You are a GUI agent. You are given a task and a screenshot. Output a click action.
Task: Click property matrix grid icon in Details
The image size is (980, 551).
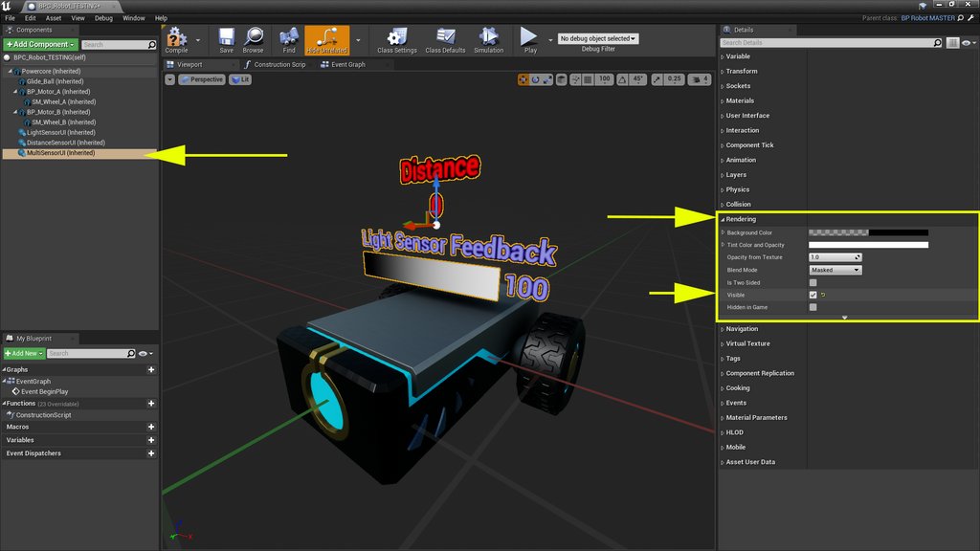952,42
